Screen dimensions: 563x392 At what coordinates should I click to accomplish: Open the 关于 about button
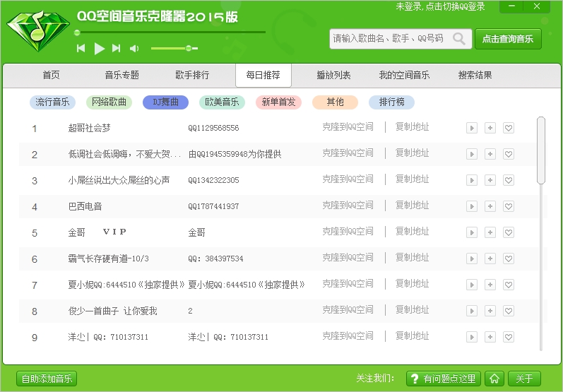524,379
